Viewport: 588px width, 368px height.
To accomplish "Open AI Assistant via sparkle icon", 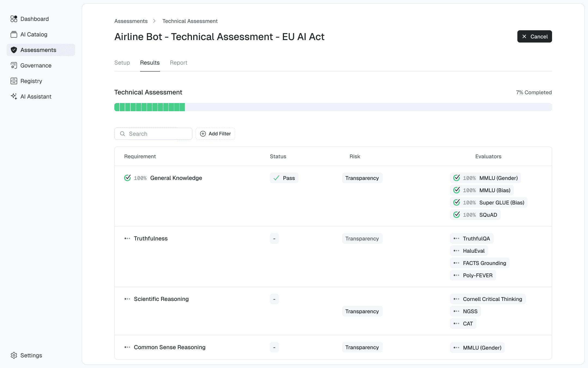I will click(x=14, y=96).
